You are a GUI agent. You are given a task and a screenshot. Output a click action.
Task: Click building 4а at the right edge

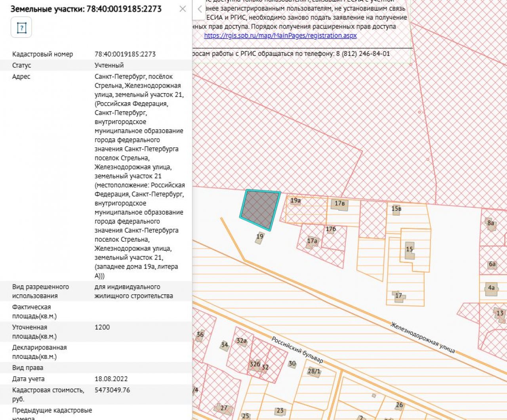(491, 288)
